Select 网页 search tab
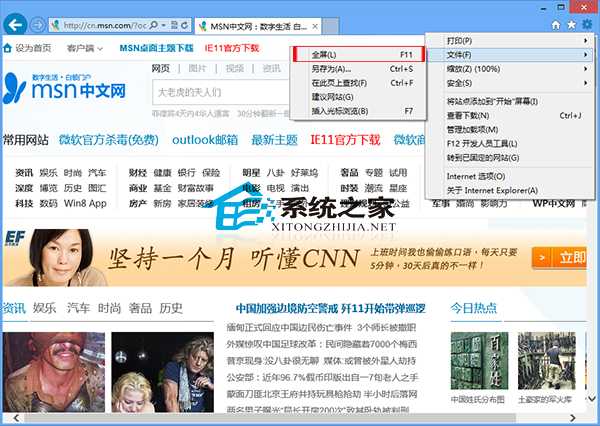The height and width of the screenshot is (426, 600). tap(161, 69)
